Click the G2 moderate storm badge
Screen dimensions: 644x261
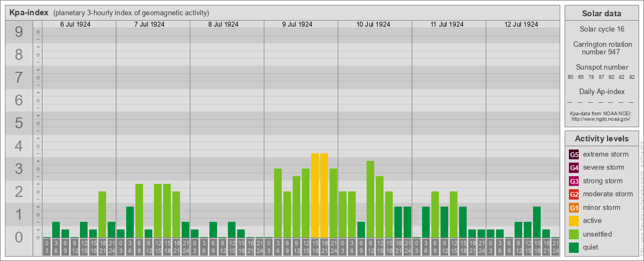pos(574,194)
